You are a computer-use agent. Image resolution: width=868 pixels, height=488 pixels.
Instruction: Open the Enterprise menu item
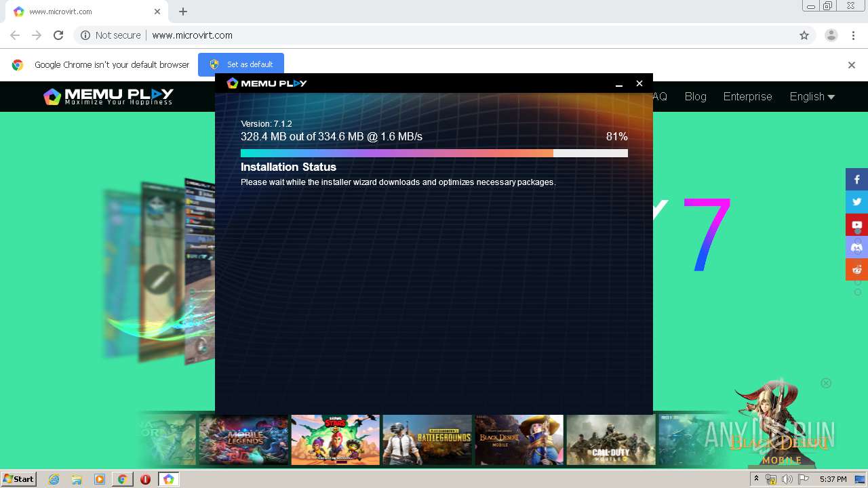[x=747, y=96]
